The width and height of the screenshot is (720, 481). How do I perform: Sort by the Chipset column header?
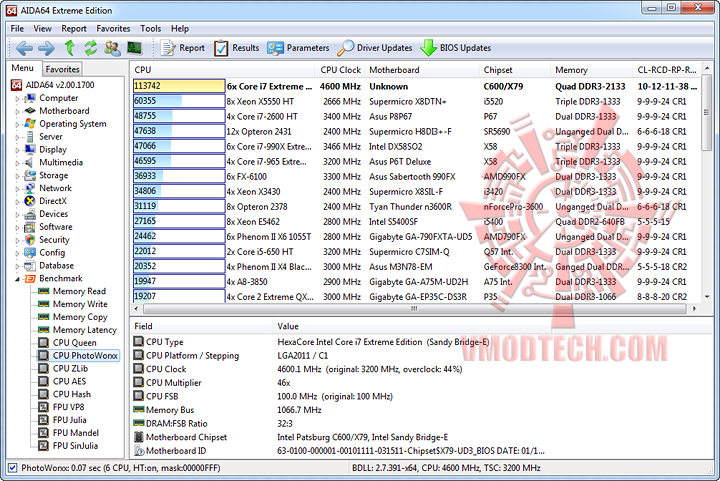click(x=515, y=70)
